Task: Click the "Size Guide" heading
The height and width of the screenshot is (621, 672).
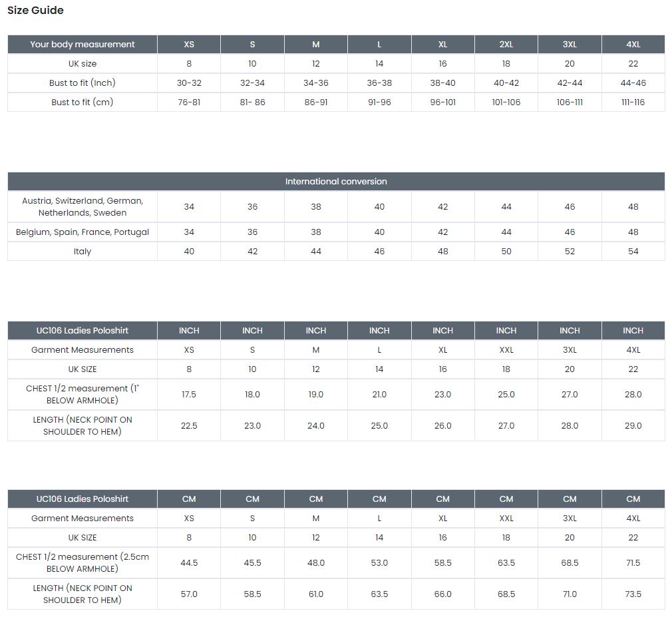Action: (x=35, y=10)
